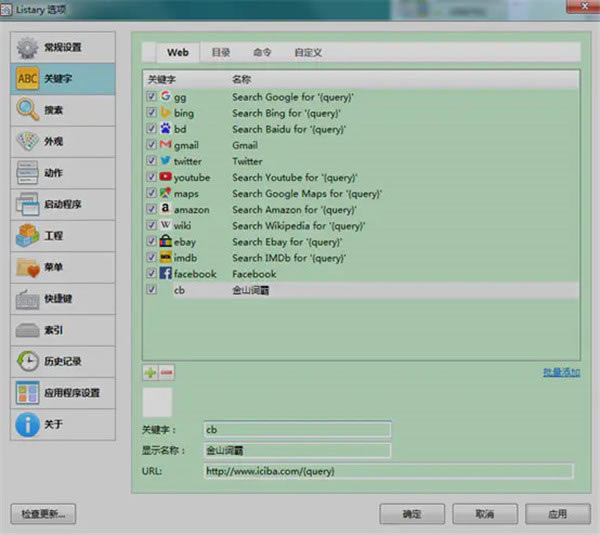Click the Facebook icon in facebook row

point(165,273)
